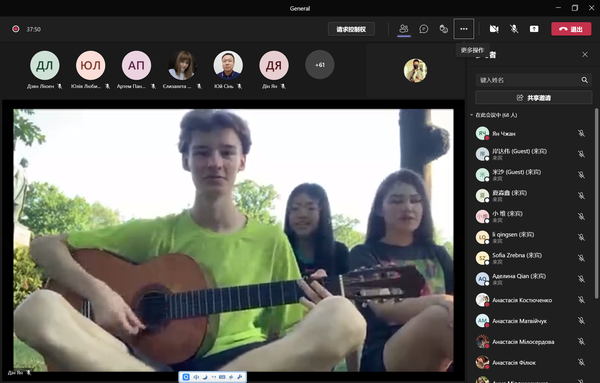
Task: Click the recording indicator icon
Action: [16, 29]
